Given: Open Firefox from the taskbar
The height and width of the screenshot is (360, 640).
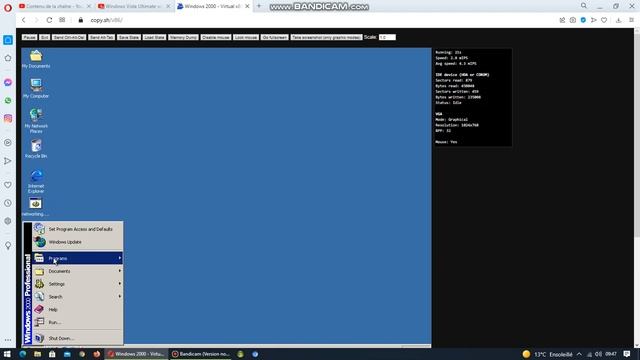Looking at the screenshot, I should [x=97, y=354].
